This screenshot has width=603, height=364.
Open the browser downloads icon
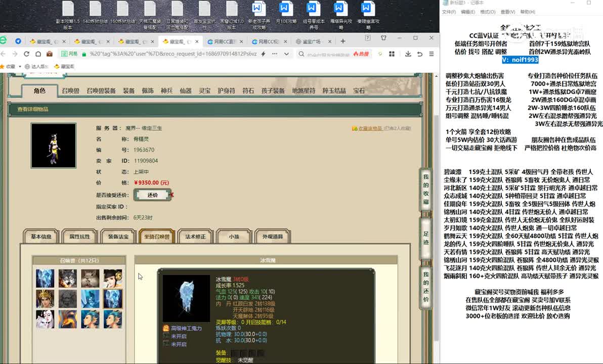coord(408,54)
